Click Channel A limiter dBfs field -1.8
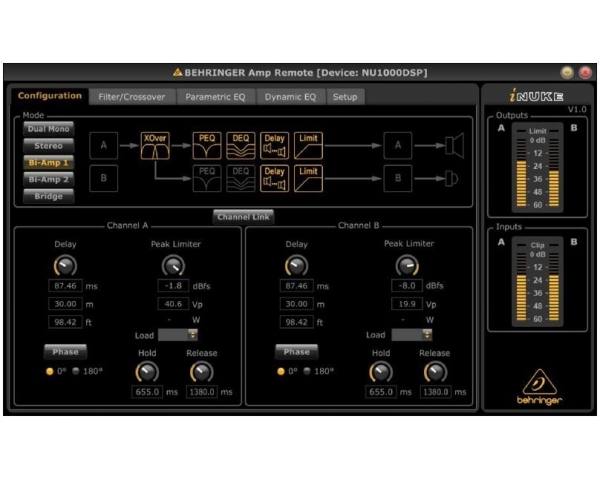The image size is (600, 480). pyautogui.click(x=173, y=286)
